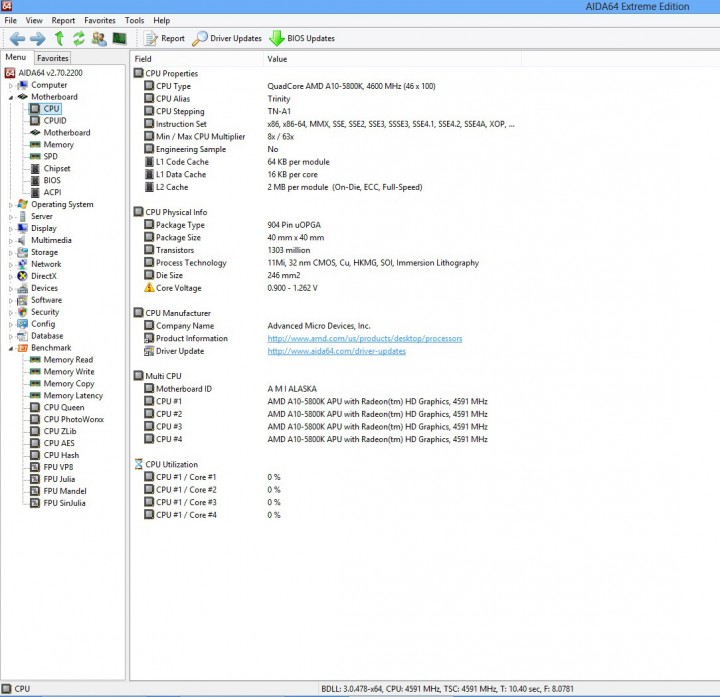Click the green Up arrow toolbar icon
Image resolution: width=720 pixels, height=697 pixels.
click(x=59, y=39)
